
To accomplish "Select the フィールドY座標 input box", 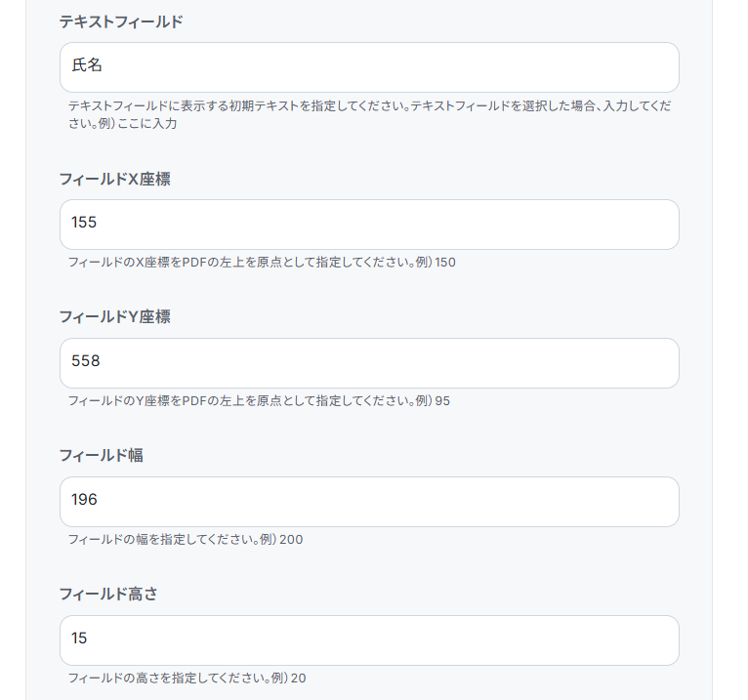I will click(x=369, y=363).
